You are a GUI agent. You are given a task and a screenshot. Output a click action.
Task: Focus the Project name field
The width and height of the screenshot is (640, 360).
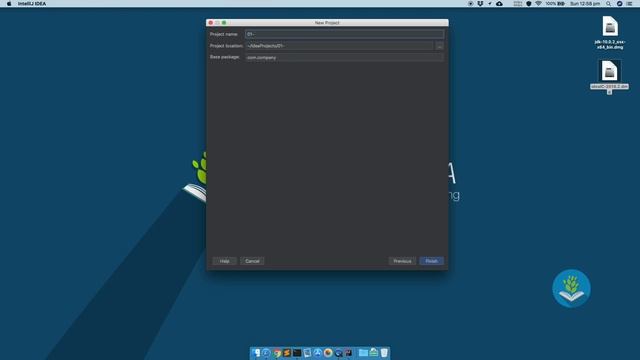tap(344, 34)
